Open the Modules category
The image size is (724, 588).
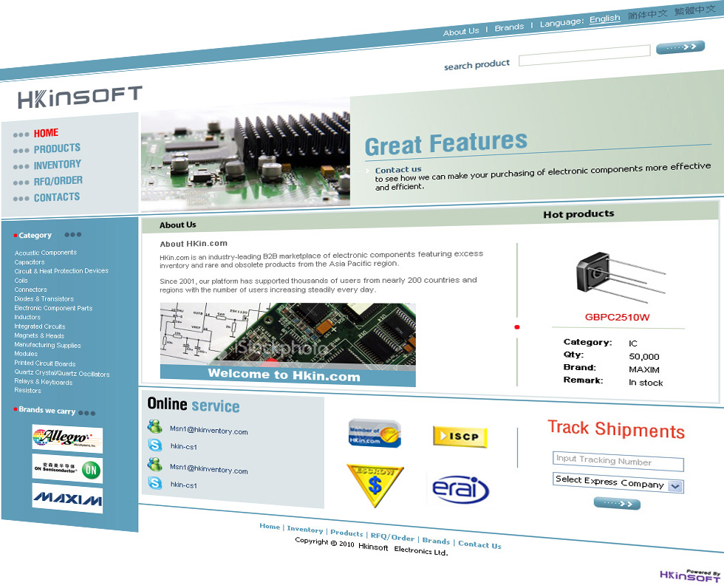pyautogui.click(x=26, y=354)
